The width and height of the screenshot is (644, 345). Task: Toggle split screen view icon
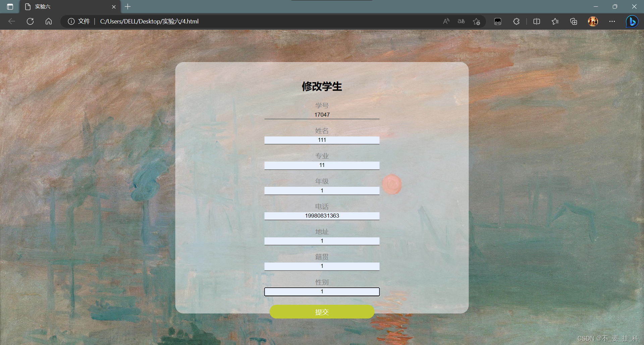(x=537, y=21)
